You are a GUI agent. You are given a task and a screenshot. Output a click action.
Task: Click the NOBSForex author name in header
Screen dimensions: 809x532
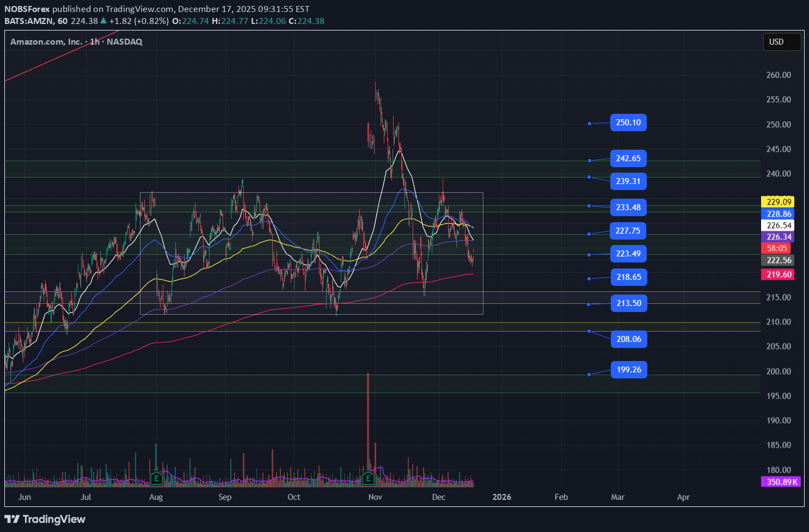[27, 9]
